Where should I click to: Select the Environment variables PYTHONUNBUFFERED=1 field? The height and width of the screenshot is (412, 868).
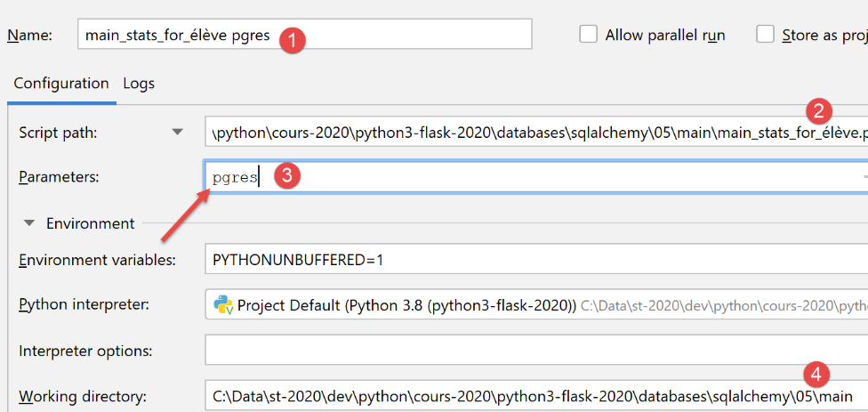pyautogui.click(x=534, y=260)
